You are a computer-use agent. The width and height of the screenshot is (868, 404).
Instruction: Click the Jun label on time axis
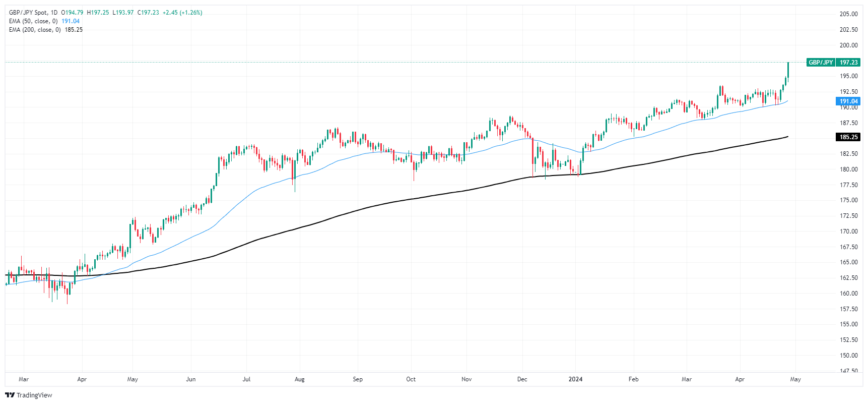pos(191,379)
